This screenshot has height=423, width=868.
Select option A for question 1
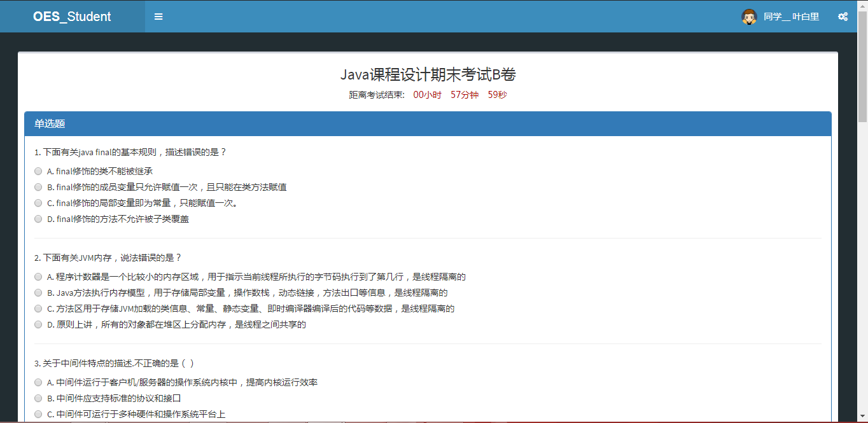point(38,170)
